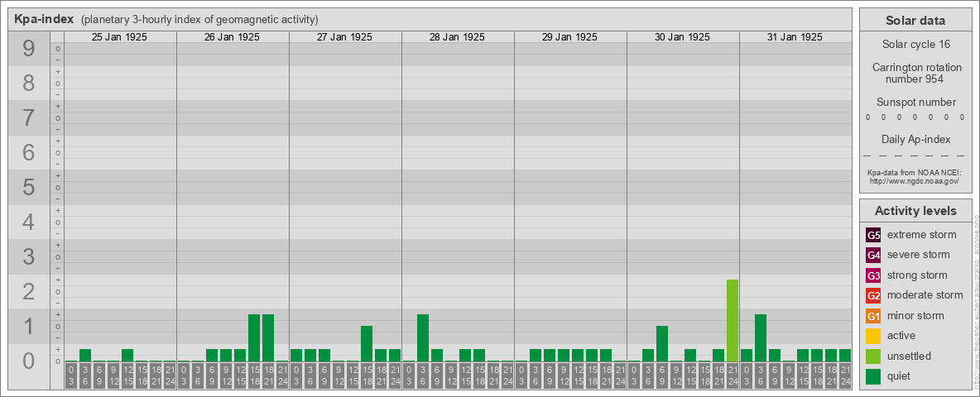This screenshot has height=397, width=980.
Task: Click the 28 Jan 3-6 quiet bar
Action: click(423, 337)
